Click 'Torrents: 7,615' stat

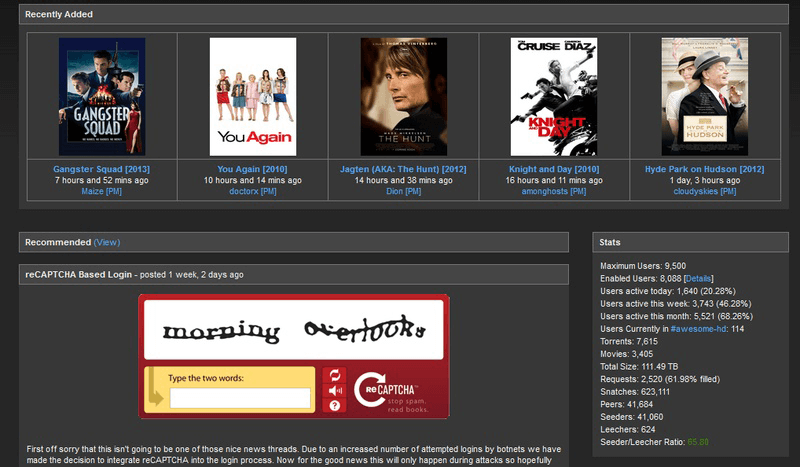(629, 341)
